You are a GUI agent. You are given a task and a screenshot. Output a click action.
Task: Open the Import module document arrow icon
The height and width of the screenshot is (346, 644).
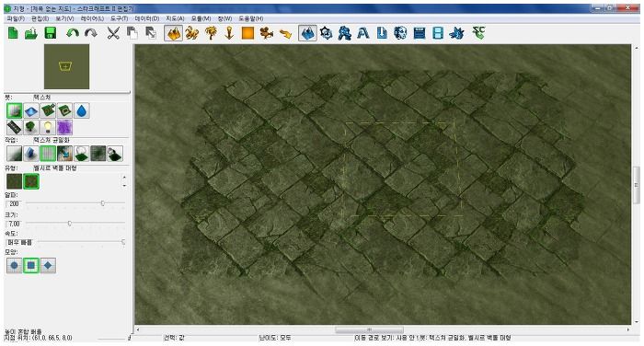point(382,33)
